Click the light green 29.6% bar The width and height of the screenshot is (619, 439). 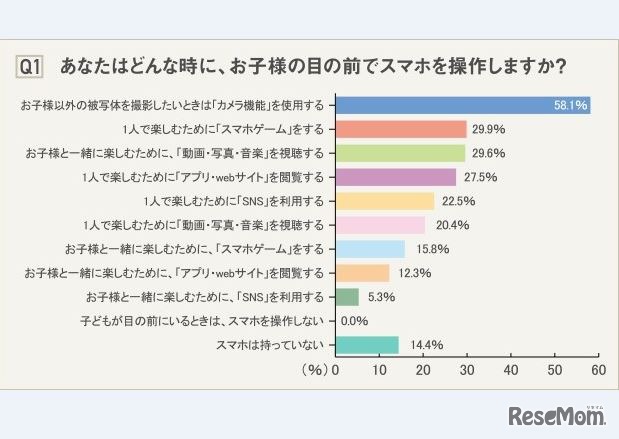click(x=400, y=153)
